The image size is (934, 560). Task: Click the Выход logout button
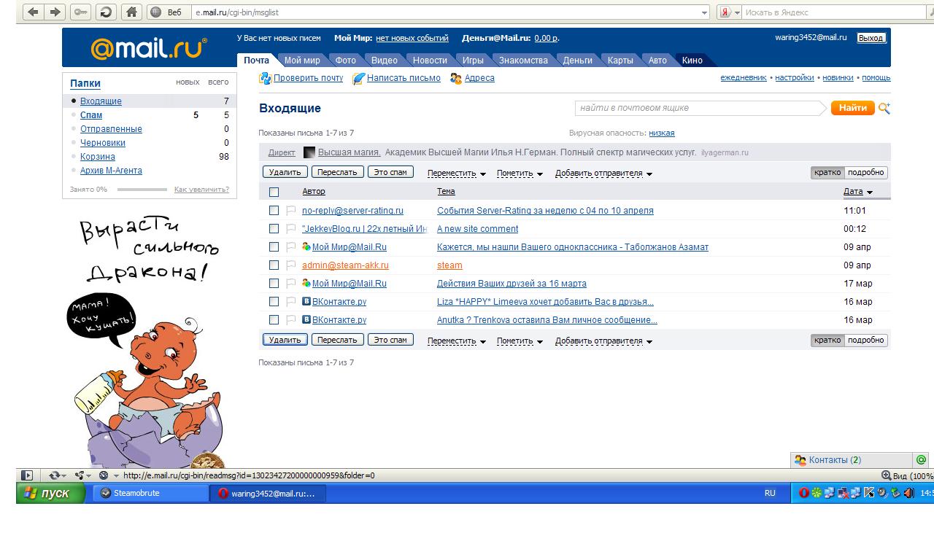coord(871,38)
